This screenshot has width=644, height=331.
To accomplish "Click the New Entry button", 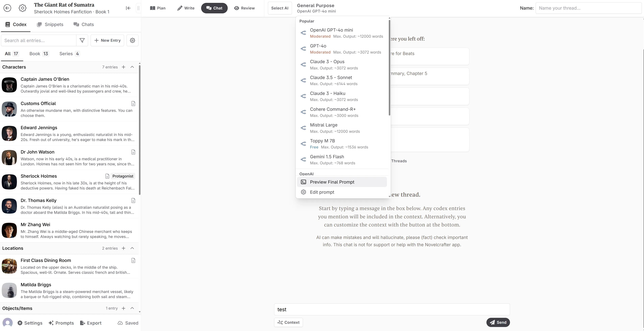I will tap(107, 40).
